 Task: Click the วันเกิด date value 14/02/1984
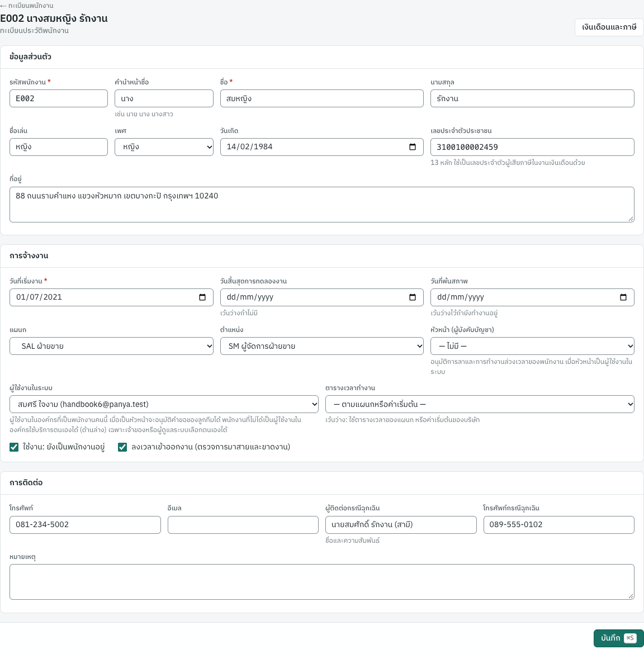click(249, 147)
